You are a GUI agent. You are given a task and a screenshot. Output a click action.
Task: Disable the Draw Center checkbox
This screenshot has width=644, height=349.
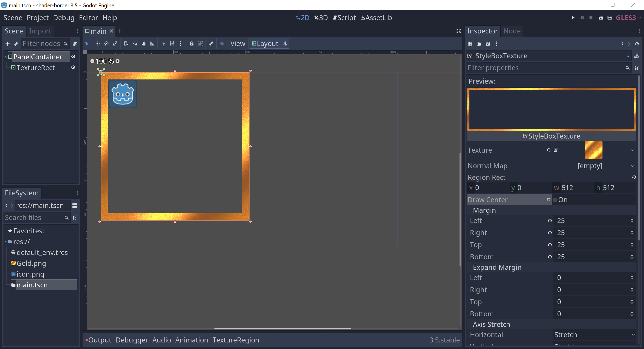point(555,200)
